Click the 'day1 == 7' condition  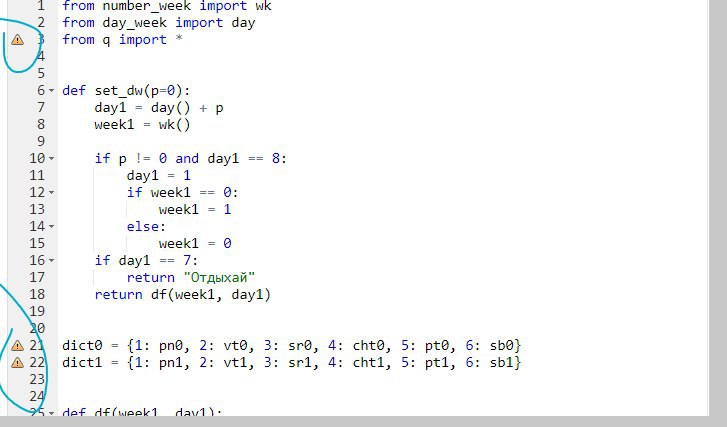click(x=154, y=261)
